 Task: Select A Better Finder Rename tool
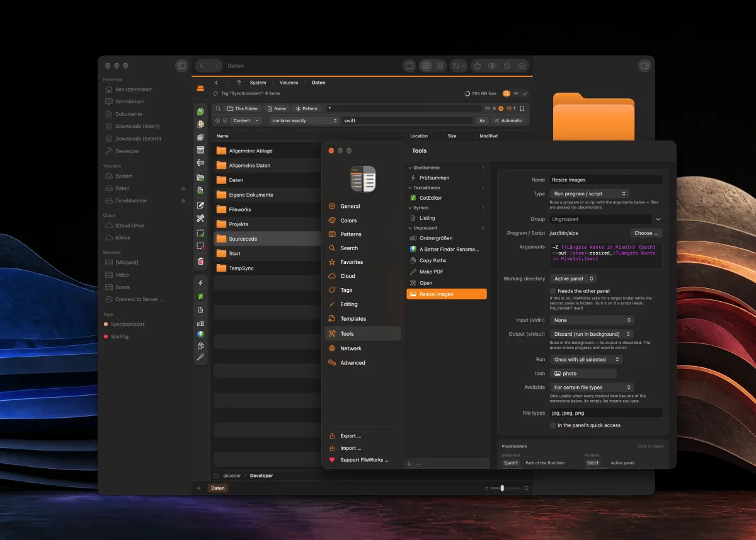[447, 249]
